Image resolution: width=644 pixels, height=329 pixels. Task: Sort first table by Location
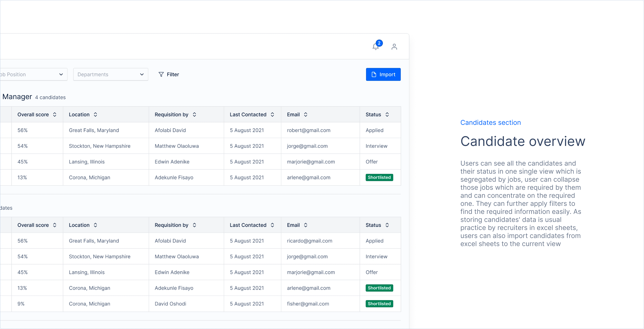(95, 115)
